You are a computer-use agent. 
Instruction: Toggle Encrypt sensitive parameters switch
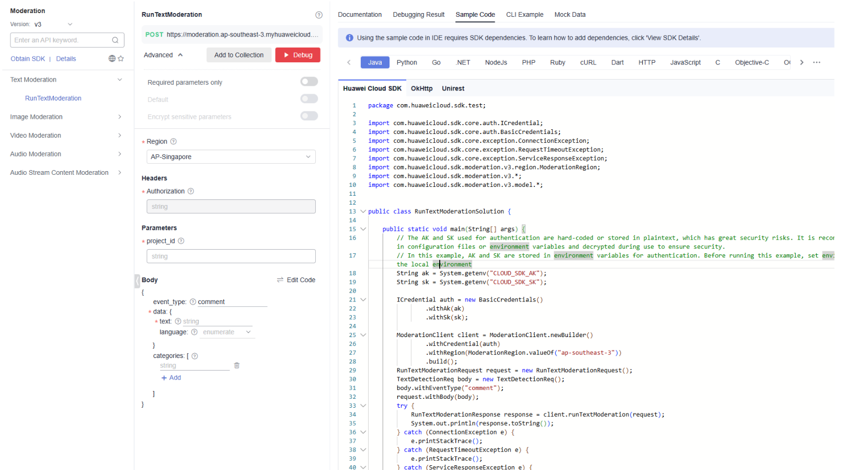(309, 116)
